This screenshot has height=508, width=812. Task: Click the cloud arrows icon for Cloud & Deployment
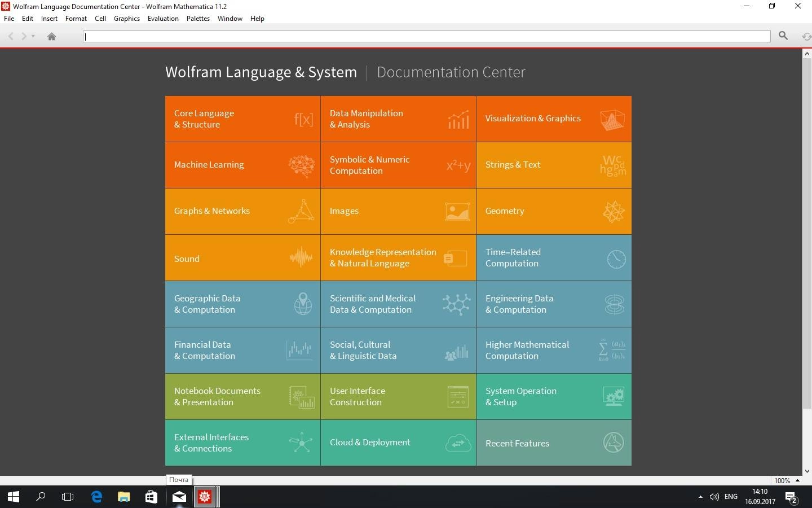point(458,443)
